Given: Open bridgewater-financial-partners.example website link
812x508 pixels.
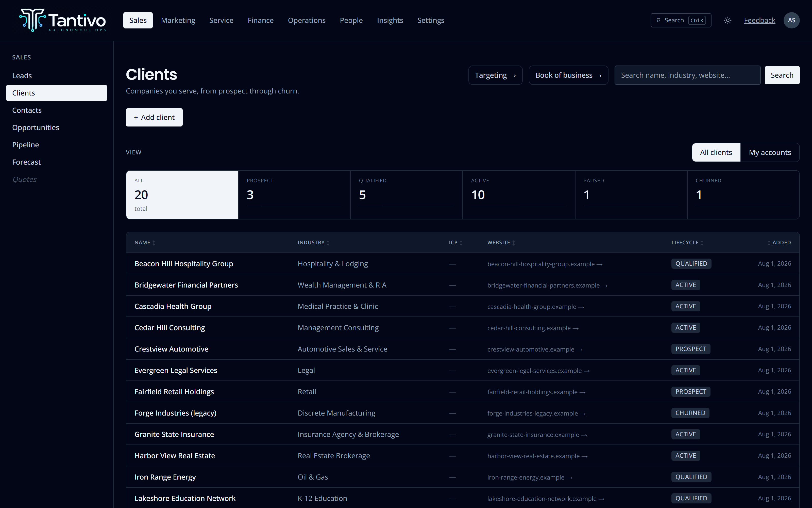Looking at the screenshot, I should (547, 285).
